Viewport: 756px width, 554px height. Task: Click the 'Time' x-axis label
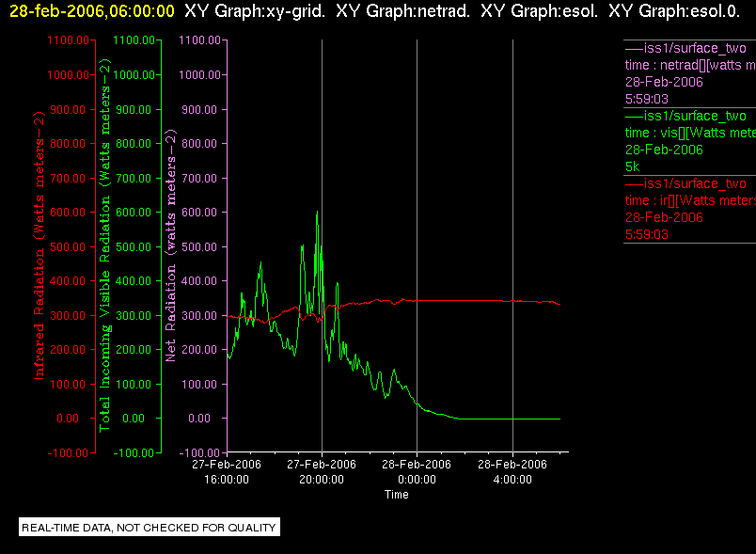point(396,495)
